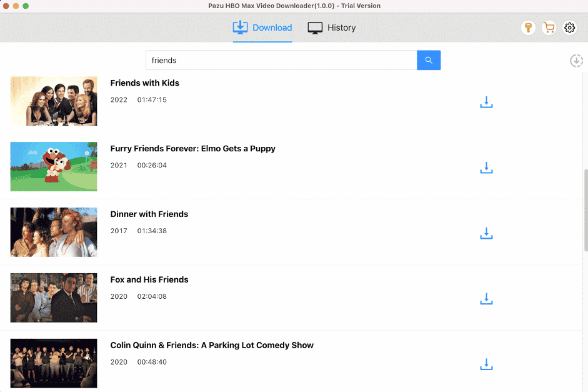Screen dimensions: 588x392
Task: Click the search field containing "friends"
Action: pyautogui.click(x=281, y=60)
